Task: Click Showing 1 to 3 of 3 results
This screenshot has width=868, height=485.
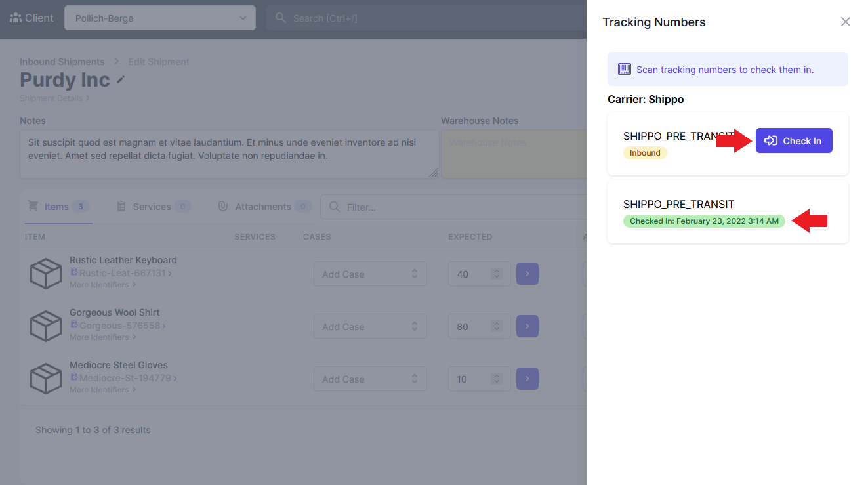Action: 93,431
